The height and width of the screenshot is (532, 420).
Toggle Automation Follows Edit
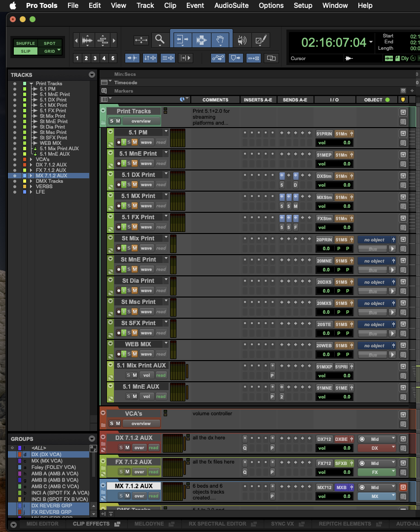pyautogui.click(x=218, y=58)
